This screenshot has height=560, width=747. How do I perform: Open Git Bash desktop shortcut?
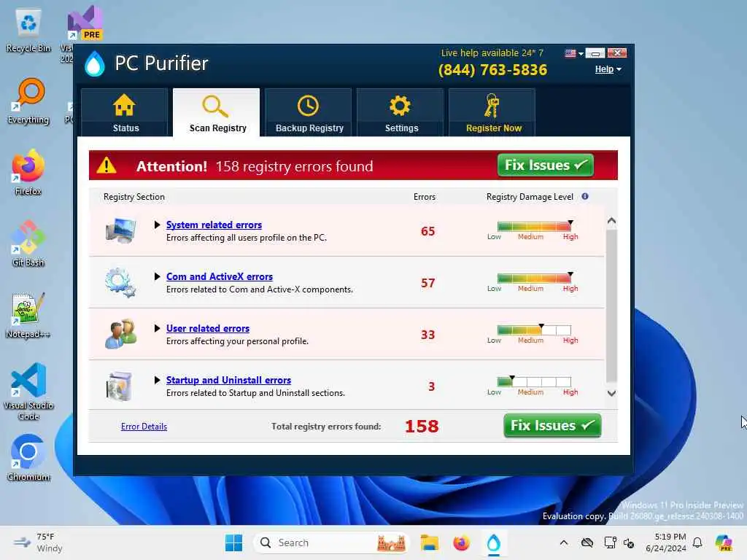28,244
